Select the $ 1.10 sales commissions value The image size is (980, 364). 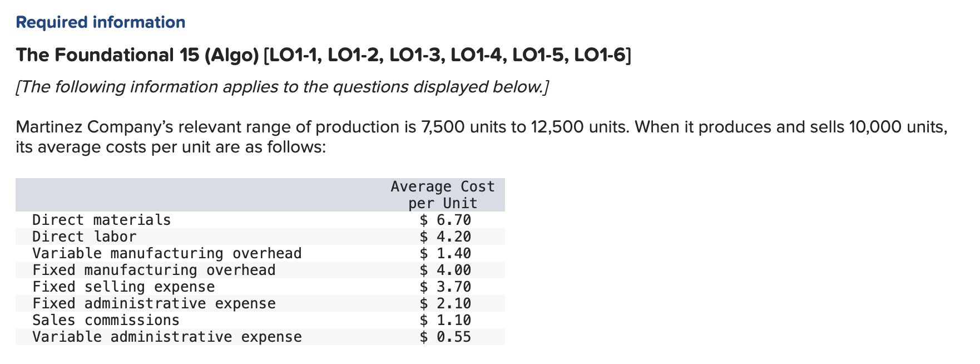click(445, 320)
